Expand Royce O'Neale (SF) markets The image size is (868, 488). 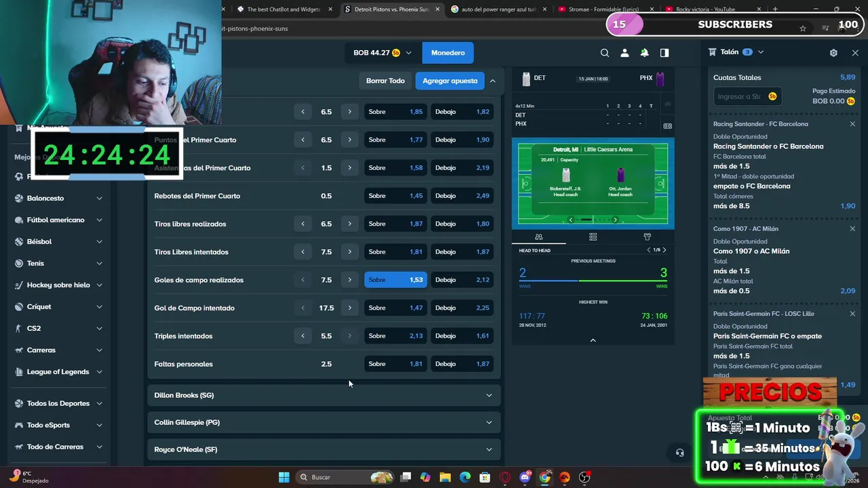pos(323,449)
